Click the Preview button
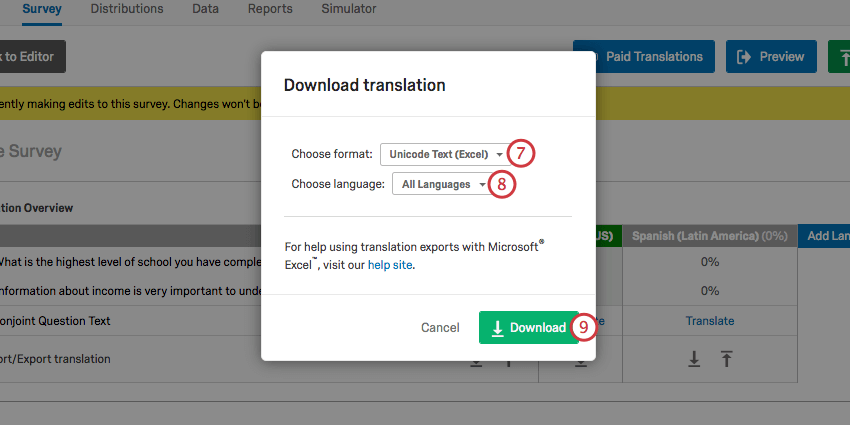Viewport: 850px width, 425px height. (770, 57)
